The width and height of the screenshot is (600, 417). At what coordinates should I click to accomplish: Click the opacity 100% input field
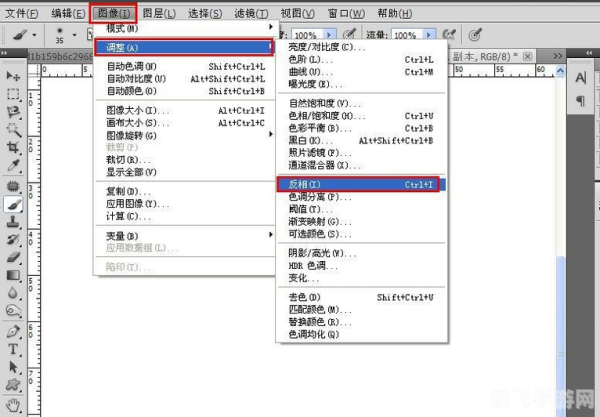pos(307,35)
